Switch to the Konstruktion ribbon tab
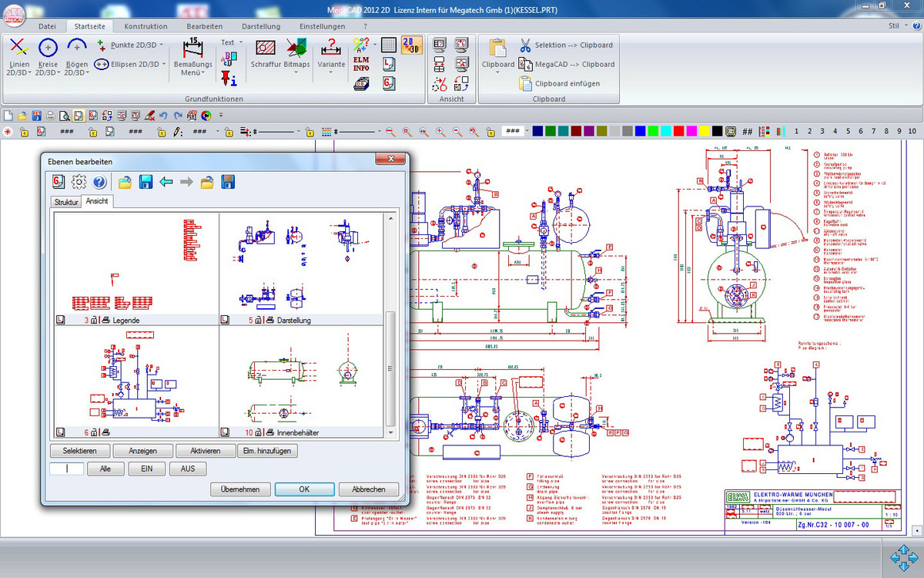 (146, 26)
